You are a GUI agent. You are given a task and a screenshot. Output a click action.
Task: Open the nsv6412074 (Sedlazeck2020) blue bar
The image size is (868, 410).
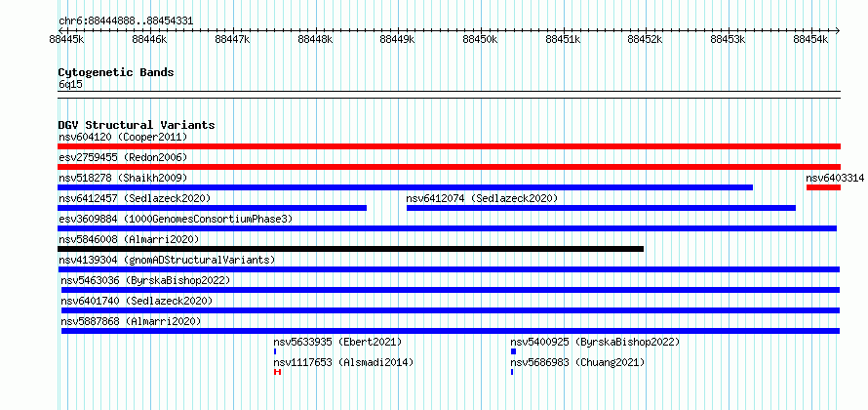tap(601, 208)
